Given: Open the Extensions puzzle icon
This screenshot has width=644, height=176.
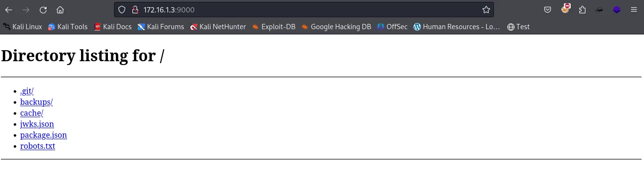Looking at the screenshot, I should point(582,10).
